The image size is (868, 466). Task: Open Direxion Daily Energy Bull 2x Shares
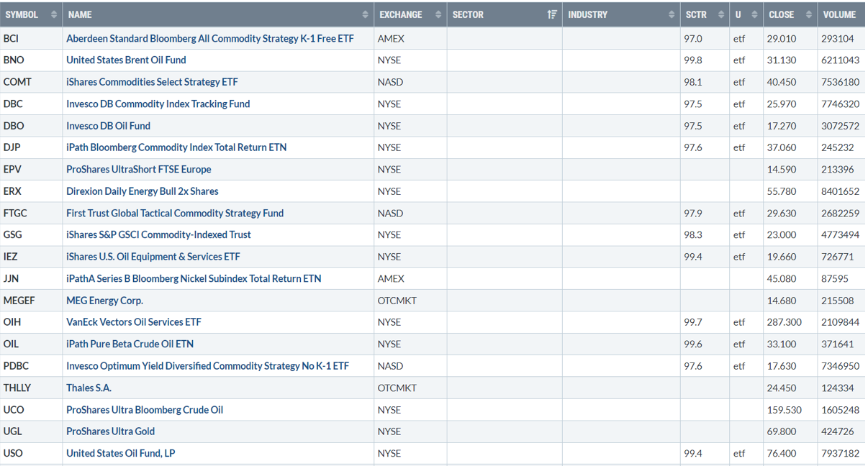tap(142, 191)
